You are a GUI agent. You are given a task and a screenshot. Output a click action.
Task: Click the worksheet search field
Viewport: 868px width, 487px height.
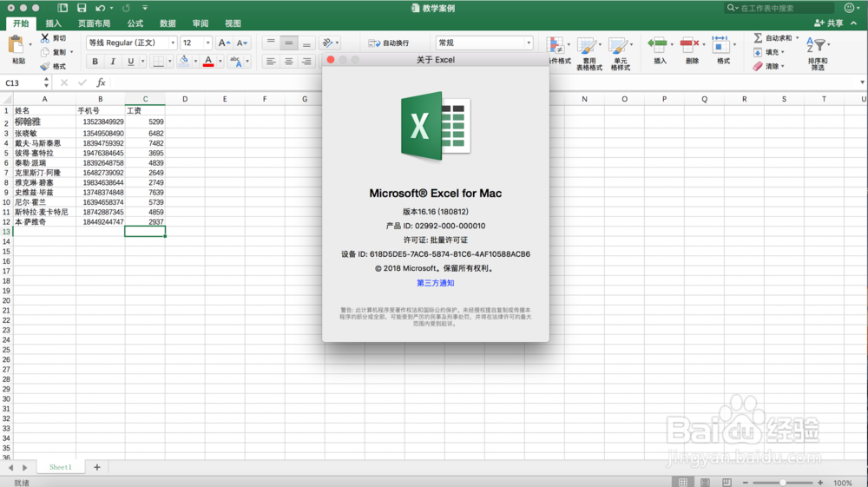pyautogui.click(x=779, y=8)
